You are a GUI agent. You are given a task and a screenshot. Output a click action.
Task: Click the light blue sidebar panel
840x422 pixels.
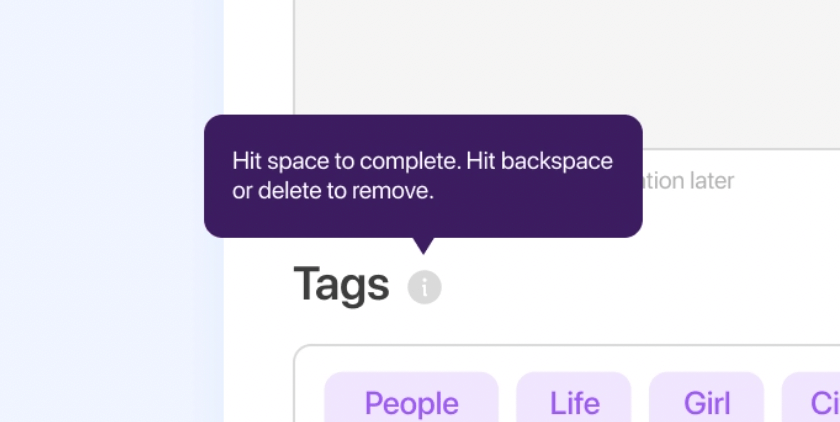point(111,211)
